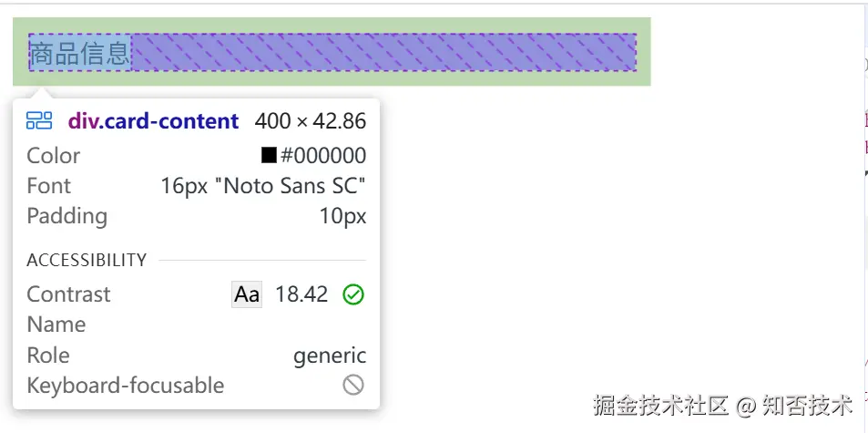Click the ACCESSIBILITY section header
Screen dimensions: 868x433
[87, 260]
